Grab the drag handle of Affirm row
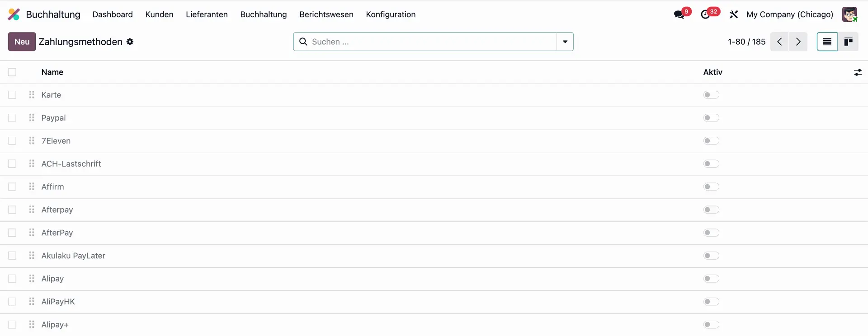The height and width of the screenshot is (336, 868). (x=32, y=187)
